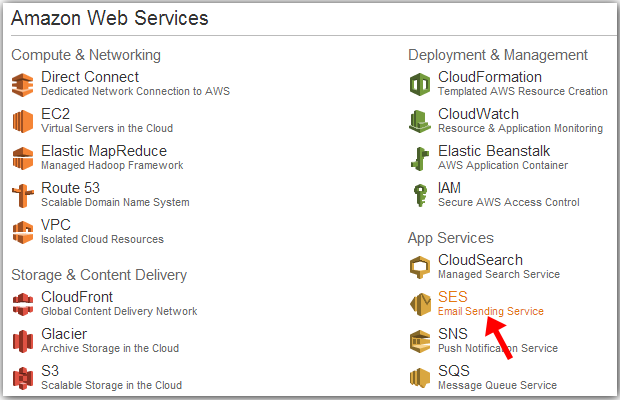Click the Glacier service icon
The height and width of the screenshot is (400, 620).
pyautogui.click(x=23, y=341)
